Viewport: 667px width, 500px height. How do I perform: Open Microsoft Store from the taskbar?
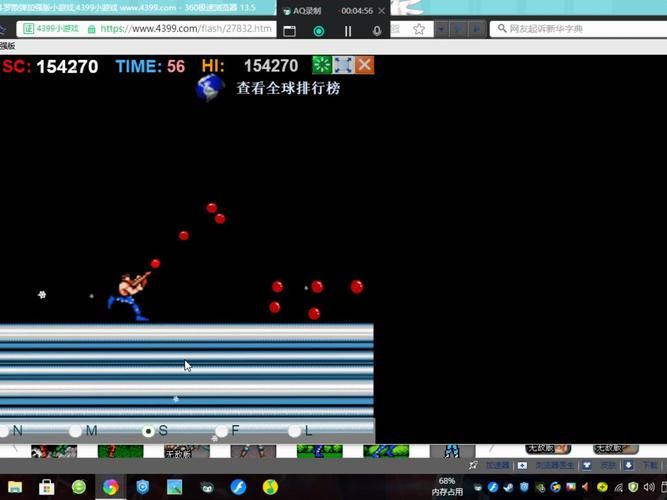46,487
